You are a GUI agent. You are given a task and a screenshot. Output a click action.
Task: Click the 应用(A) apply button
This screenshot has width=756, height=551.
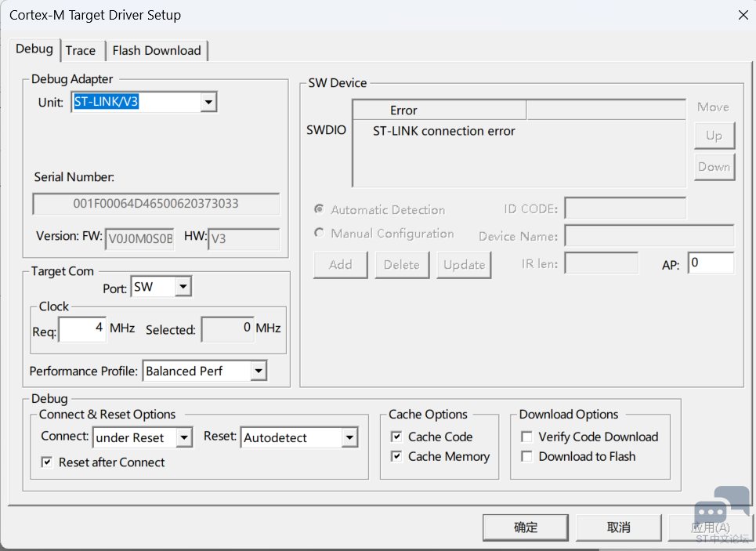coord(711,527)
